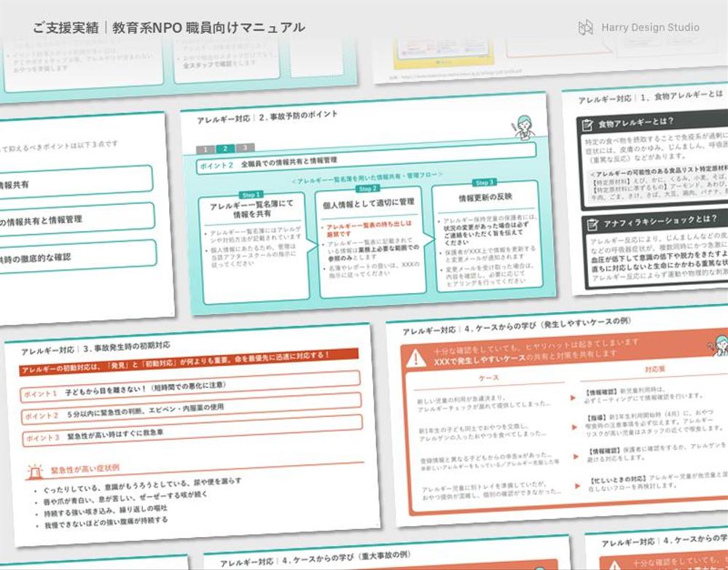Click the arrow icon before 【情報確認】保護者に確認をするか

pos(576,456)
